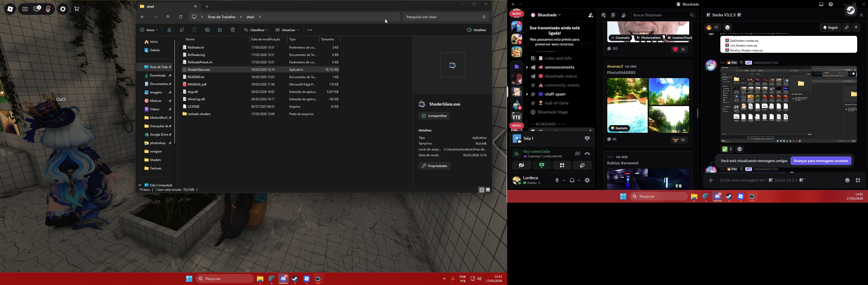868x285 pixels.
Task: Click the Photorealistic tag on the forum post
Action: (649, 38)
